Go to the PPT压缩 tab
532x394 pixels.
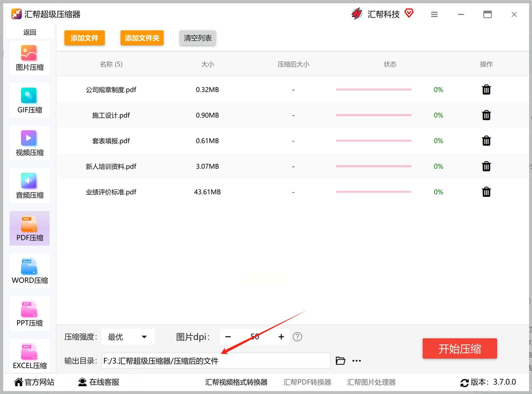pos(30,313)
